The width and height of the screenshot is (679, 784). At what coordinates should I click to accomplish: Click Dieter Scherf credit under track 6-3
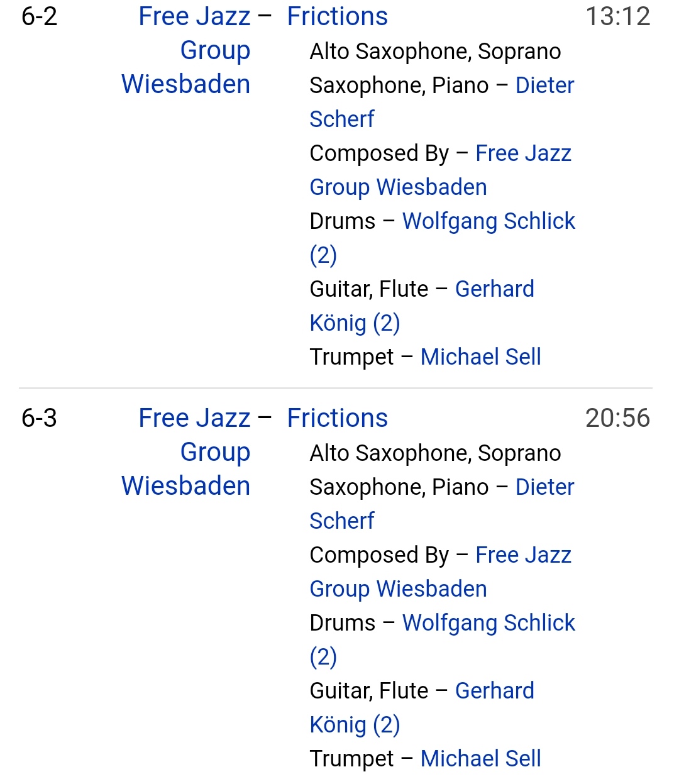pos(544,487)
